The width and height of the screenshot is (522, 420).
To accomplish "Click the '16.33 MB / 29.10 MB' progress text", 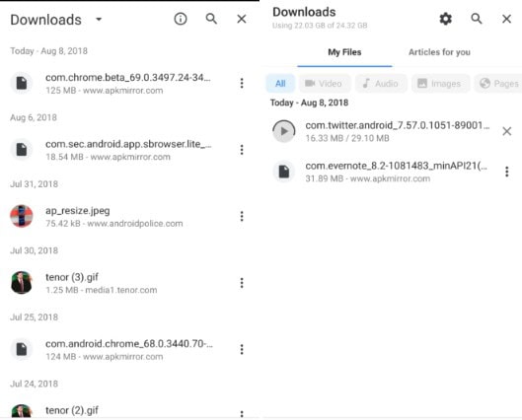I will coord(347,138).
